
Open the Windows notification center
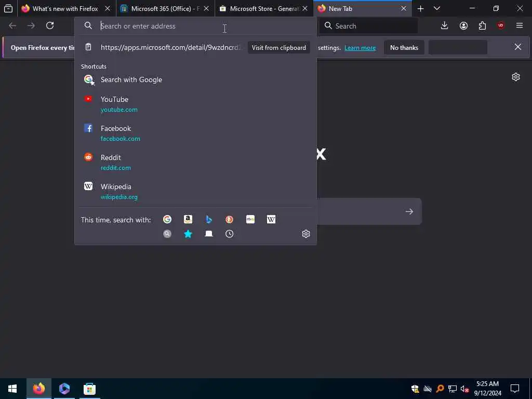(515, 389)
